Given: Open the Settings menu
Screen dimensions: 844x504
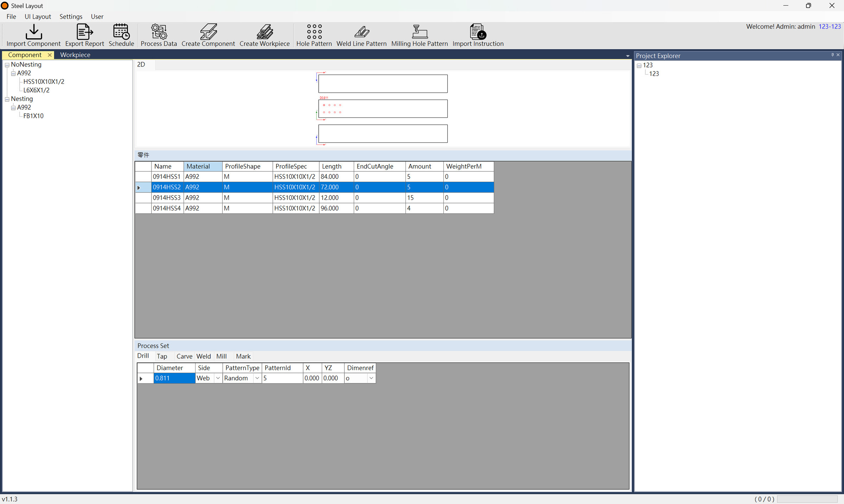Looking at the screenshot, I should coord(71,17).
